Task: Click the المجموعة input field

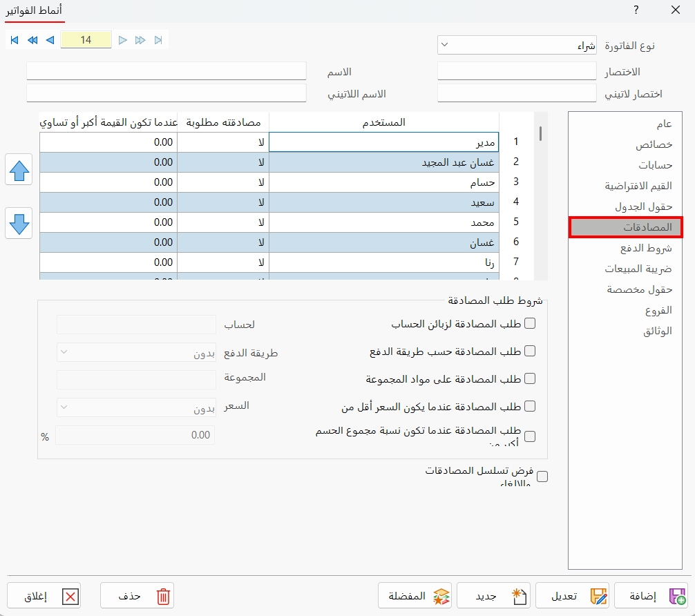Action: [136, 380]
